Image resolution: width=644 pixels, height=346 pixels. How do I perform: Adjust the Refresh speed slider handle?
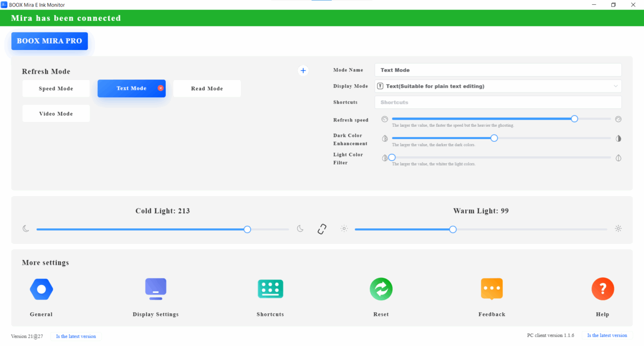(x=574, y=119)
